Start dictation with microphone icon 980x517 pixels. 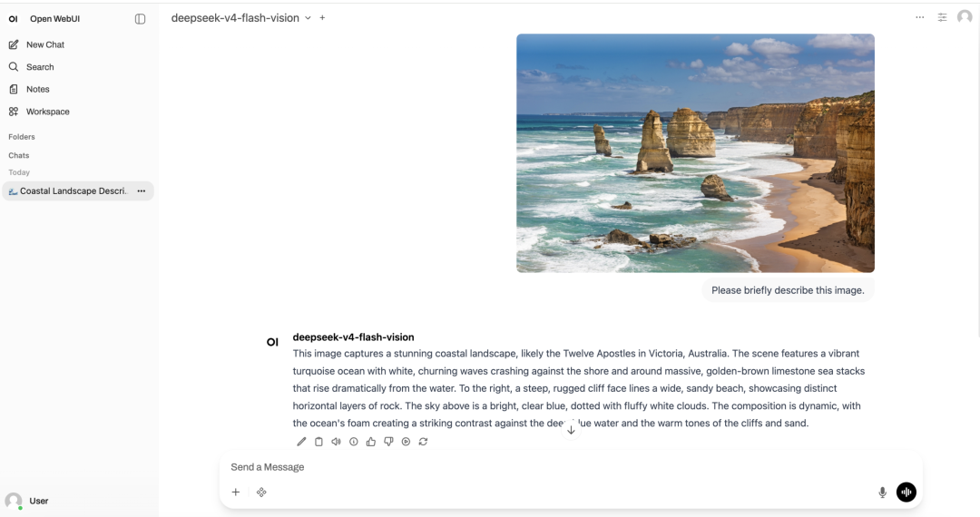[883, 492]
